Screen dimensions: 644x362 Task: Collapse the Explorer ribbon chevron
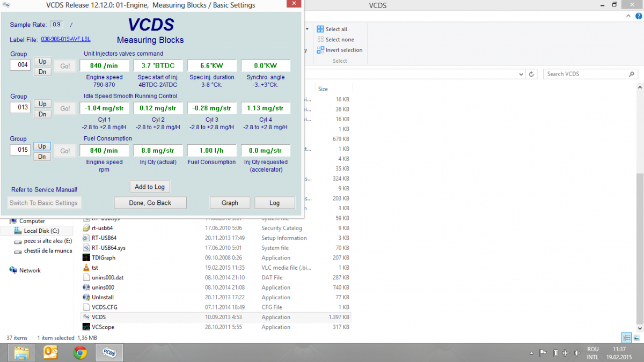click(629, 17)
